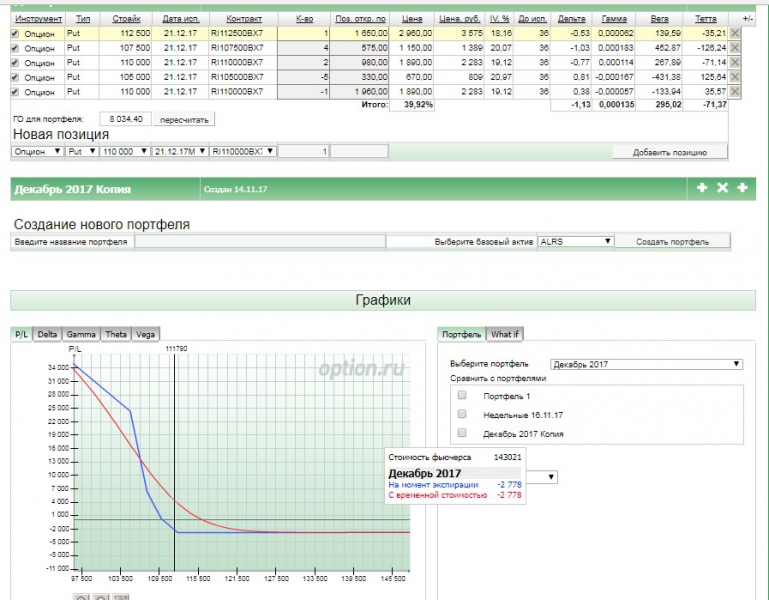Screen dimensions: 769x600
Task: Check the Недельные 16.11.17 portfolio box
Action: (462, 414)
